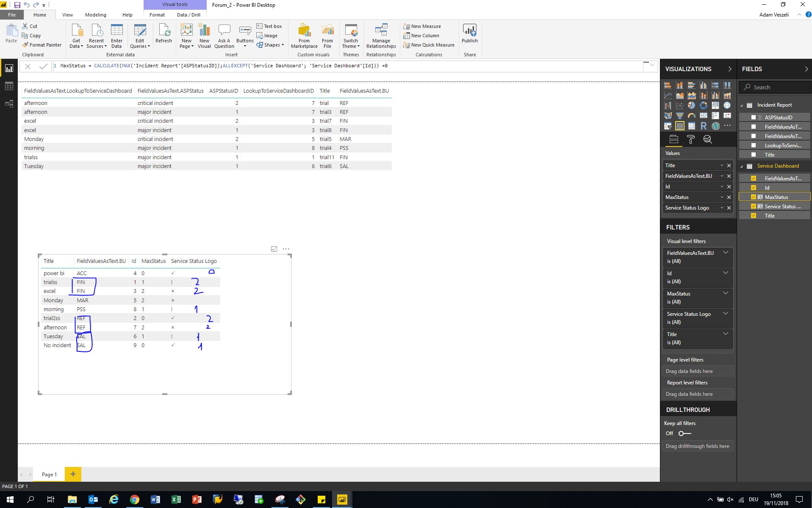Image resolution: width=812 pixels, height=508 pixels.
Task: Expand the formula bar chevron
Action: [x=652, y=65]
